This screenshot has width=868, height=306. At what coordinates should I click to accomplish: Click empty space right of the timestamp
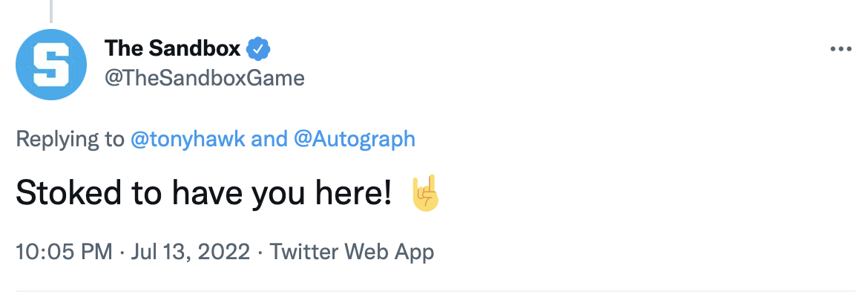[x=637, y=253]
